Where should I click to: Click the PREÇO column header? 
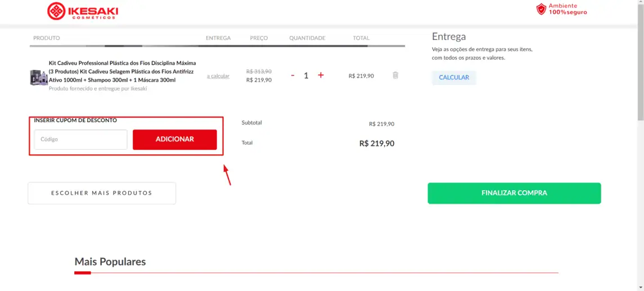pos(259,38)
